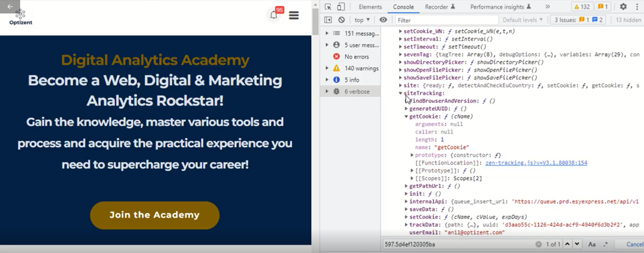The image size is (644, 253).
Task: Clear the search box text
Action: 539,244
